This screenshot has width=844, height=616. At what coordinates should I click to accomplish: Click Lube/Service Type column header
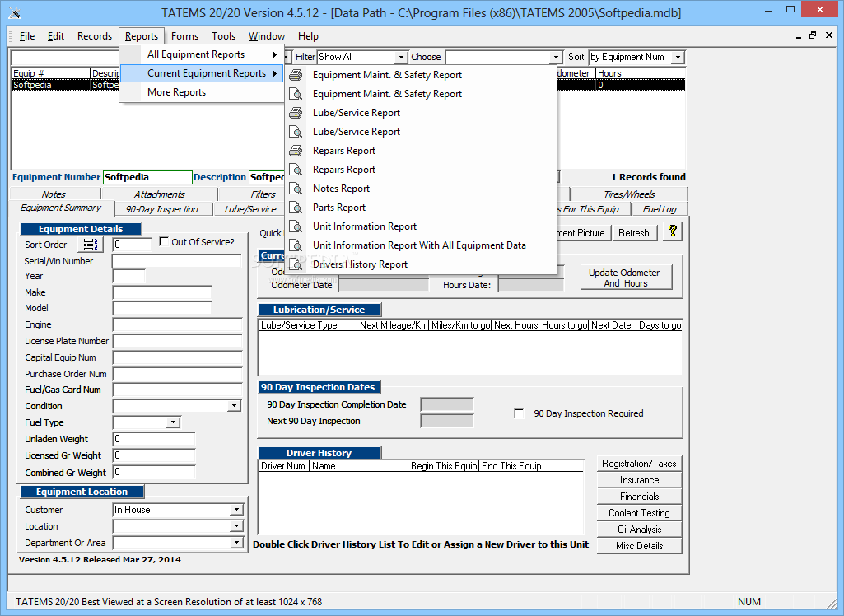(307, 325)
